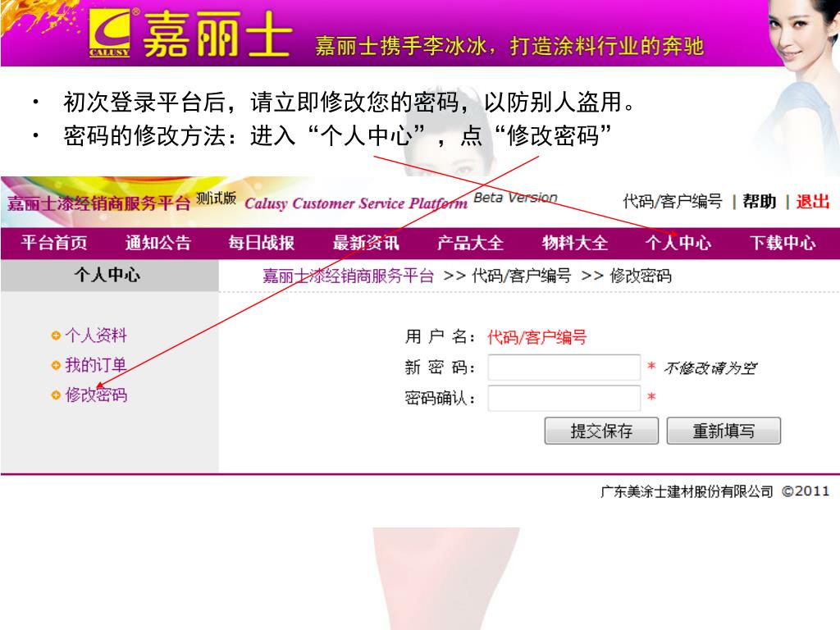Open 个人资料 in the sidebar
The height and width of the screenshot is (630, 840).
pyautogui.click(x=96, y=336)
